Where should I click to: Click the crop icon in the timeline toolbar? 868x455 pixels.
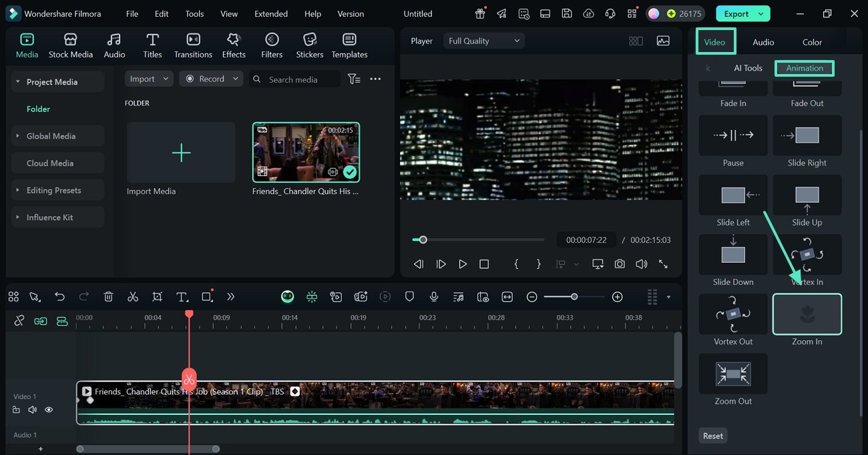(x=157, y=296)
